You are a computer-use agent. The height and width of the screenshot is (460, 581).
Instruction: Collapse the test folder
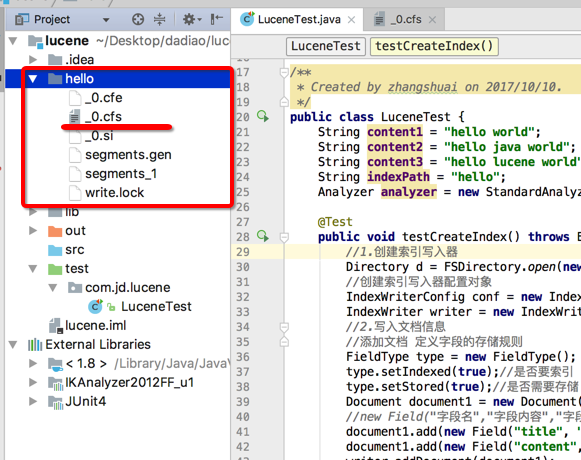(x=33, y=268)
